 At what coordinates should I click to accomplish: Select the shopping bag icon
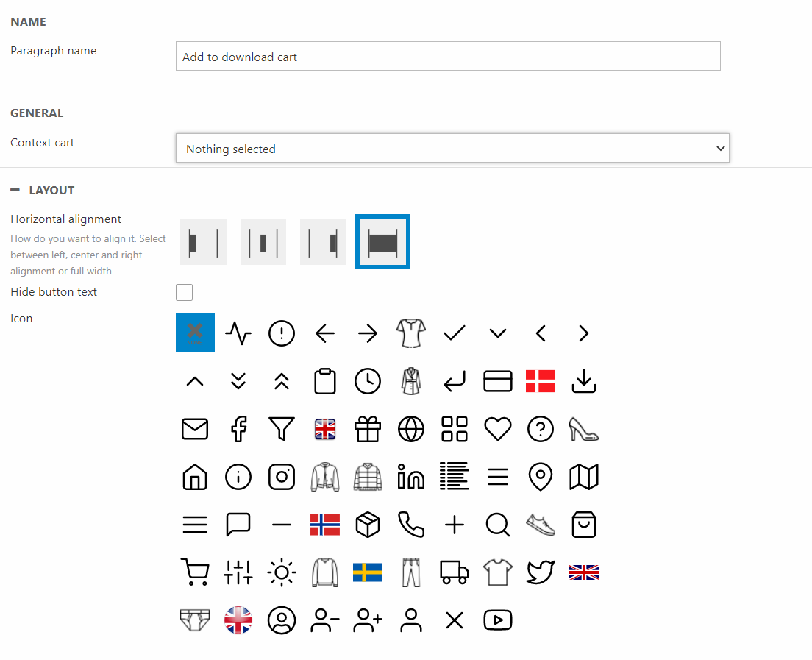584,525
